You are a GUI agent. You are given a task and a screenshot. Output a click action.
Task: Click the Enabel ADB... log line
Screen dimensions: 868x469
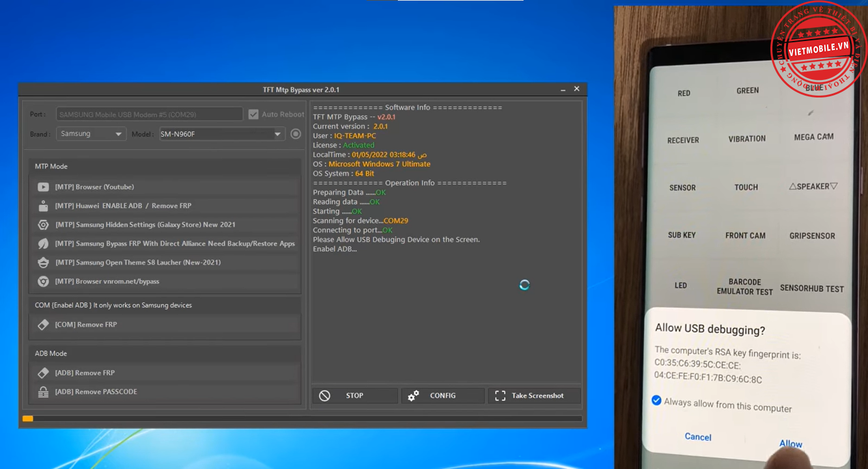click(335, 249)
